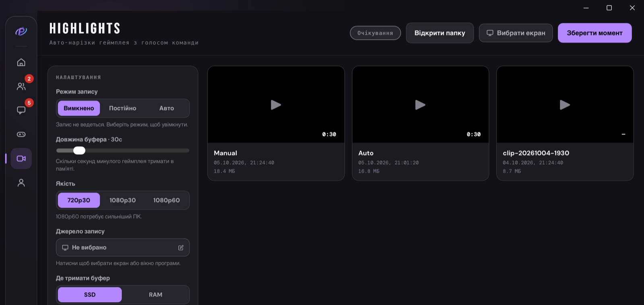644x305 pixels.
Task: Play the Auto clip
Action: pyautogui.click(x=420, y=105)
